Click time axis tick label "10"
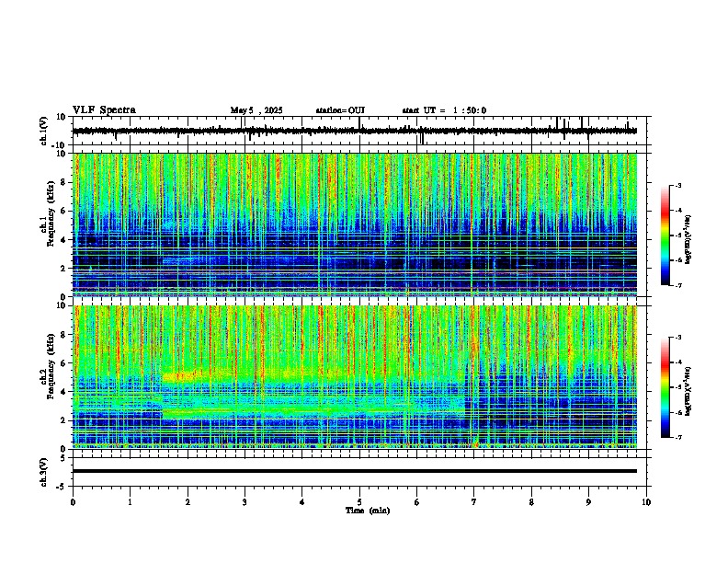728x563 pixels. click(x=646, y=502)
